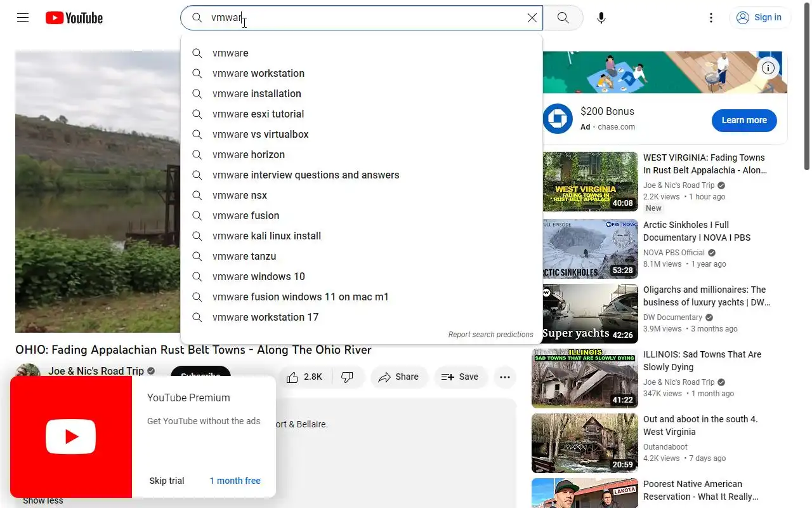Open 'Out and aboot in the south 4' title
Screen dimensions: 812x508
[700, 425]
